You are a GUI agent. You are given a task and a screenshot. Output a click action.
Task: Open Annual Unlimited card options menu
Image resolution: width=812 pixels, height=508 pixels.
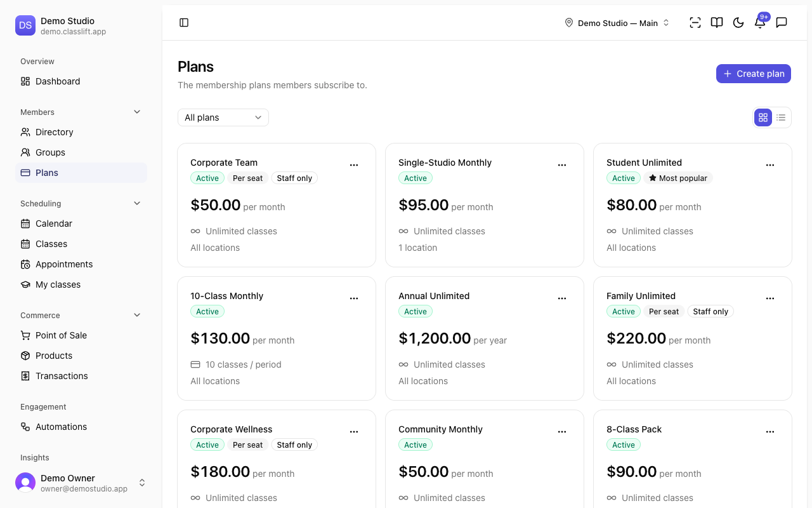coord(562,298)
